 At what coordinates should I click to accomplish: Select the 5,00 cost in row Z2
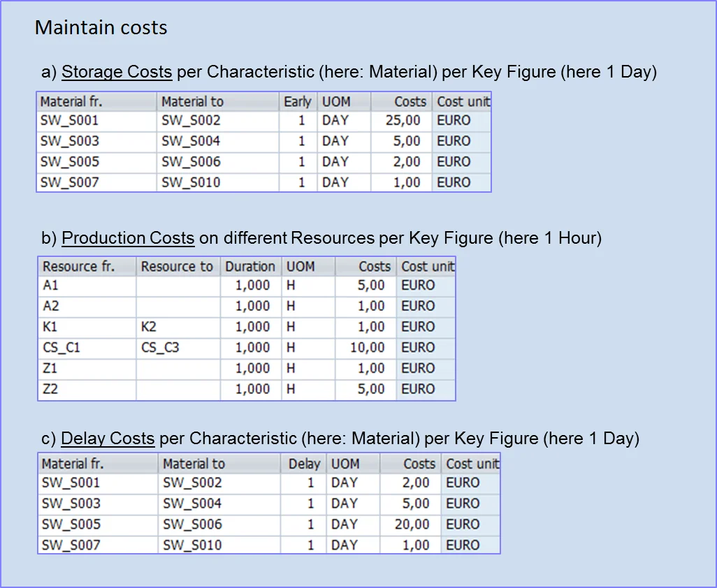point(365,389)
